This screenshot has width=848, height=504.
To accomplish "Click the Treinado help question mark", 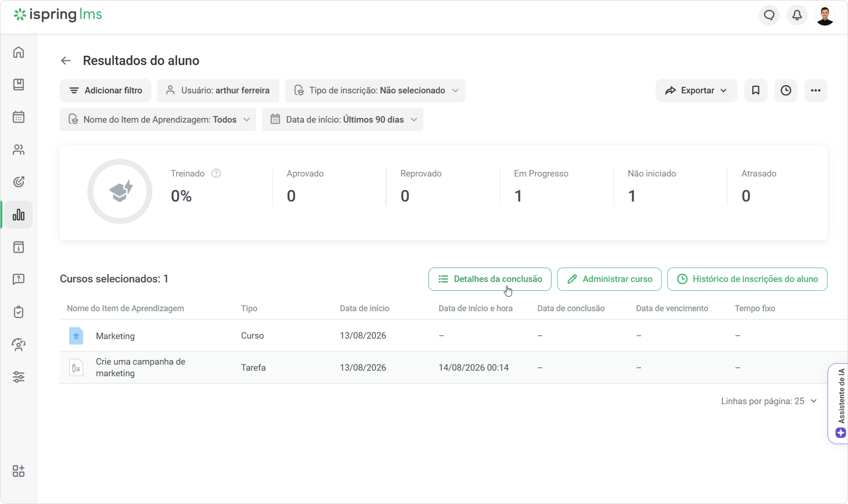I will (216, 173).
